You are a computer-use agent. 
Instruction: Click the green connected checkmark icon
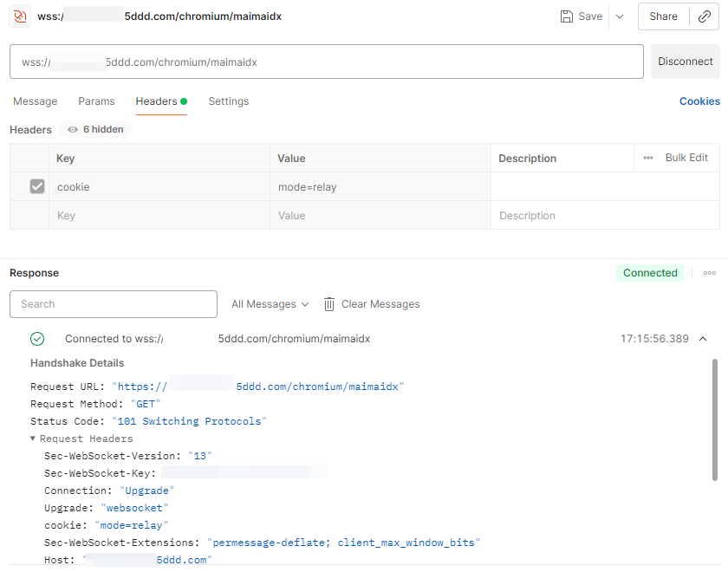[37, 339]
